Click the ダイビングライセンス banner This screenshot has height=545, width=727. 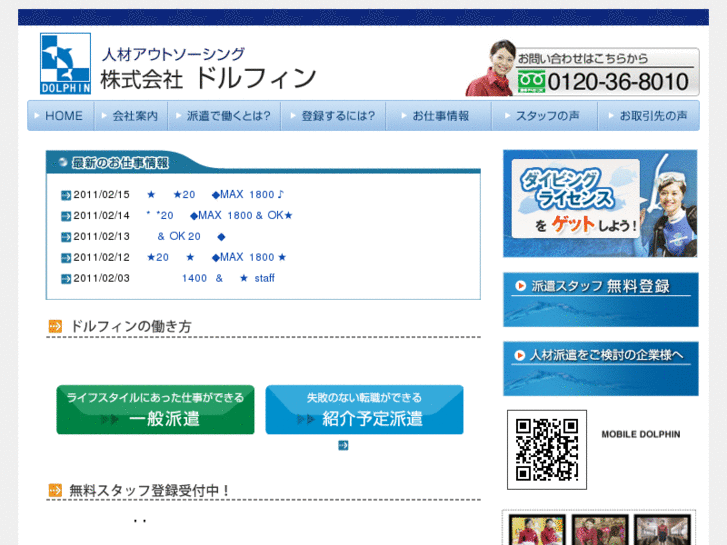[600, 203]
